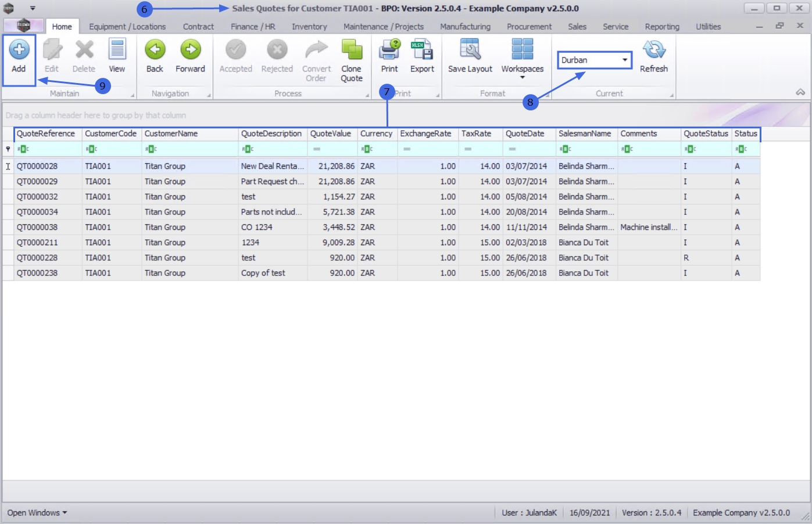Open quick access toolbar dropdown arrow
The width and height of the screenshot is (812, 524).
[x=33, y=8]
